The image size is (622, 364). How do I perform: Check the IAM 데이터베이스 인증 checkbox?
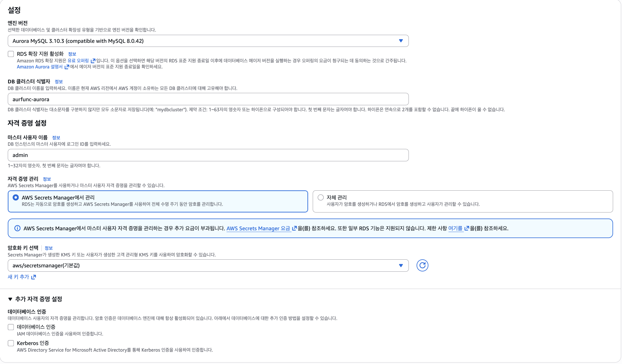pos(11,327)
